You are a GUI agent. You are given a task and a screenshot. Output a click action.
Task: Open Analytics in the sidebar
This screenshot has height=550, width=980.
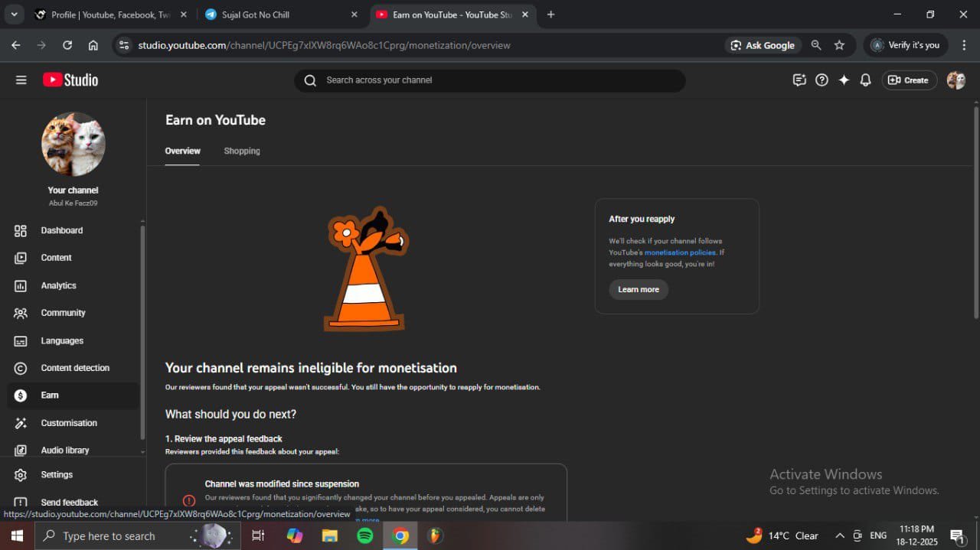(x=58, y=285)
